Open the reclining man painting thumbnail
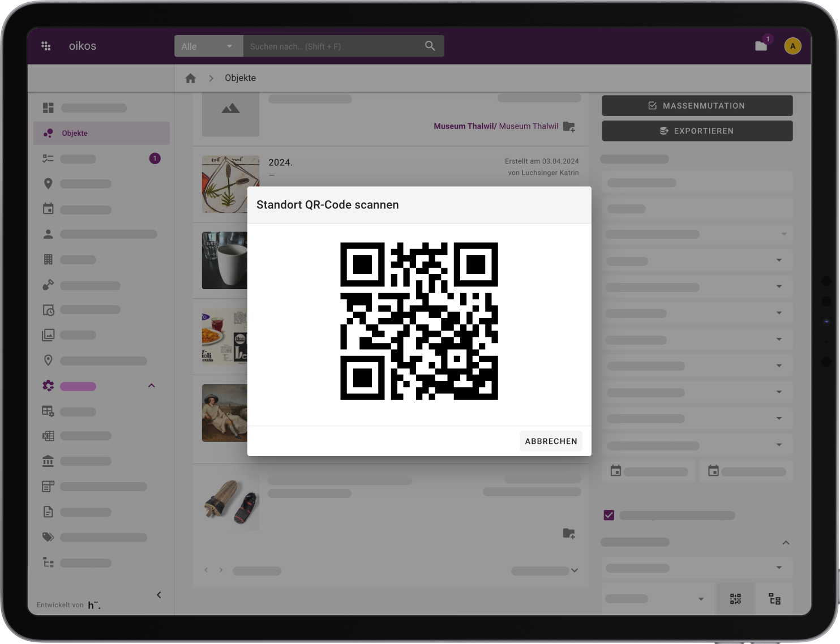Image resolution: width=840 pixels, height=644 pixels. coord(225,413)
